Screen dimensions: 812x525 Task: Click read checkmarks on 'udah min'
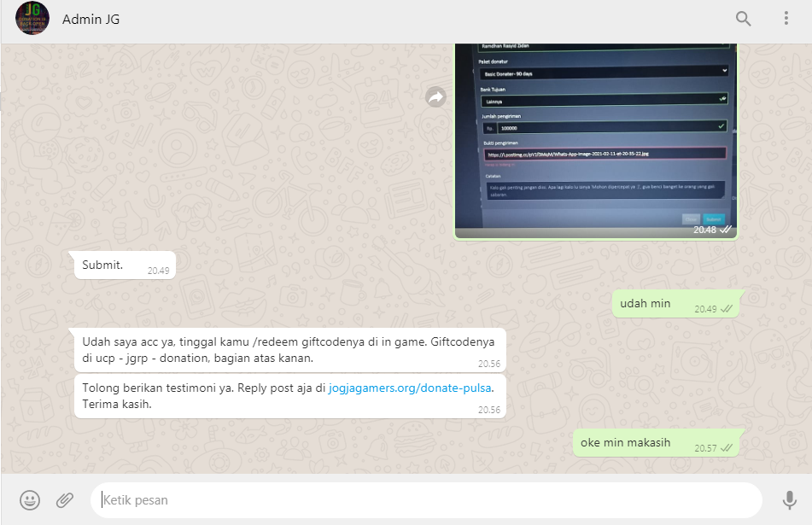point(727,308)
